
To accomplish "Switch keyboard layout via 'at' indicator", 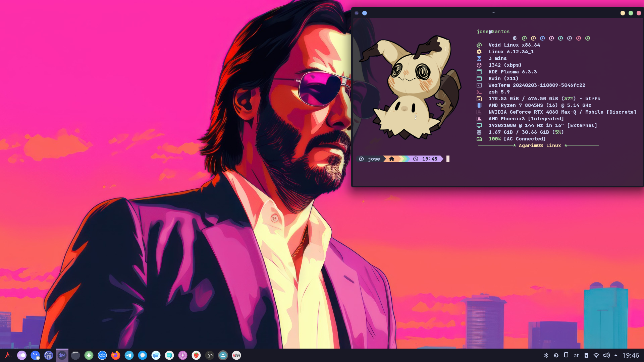I will coord(576,355).
